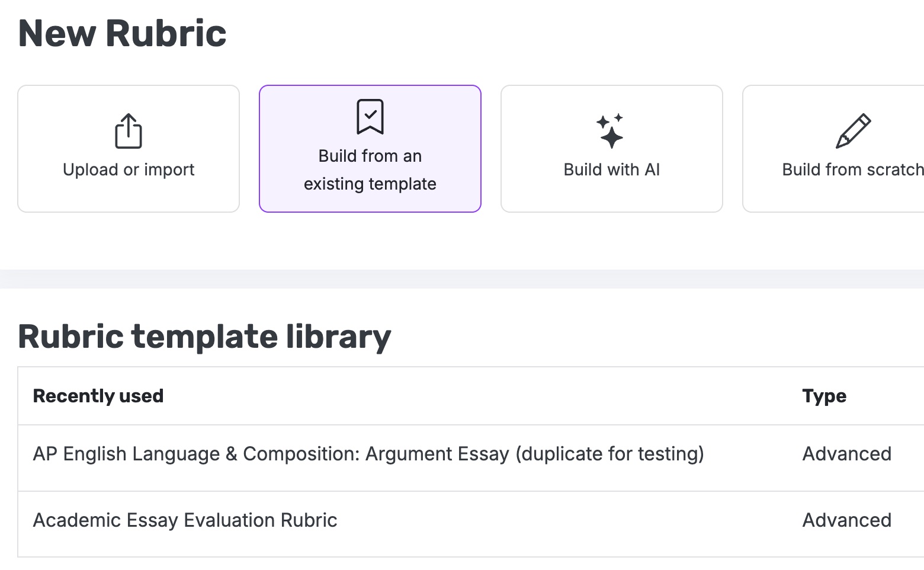Click the AI sparkles icon
Image resolution: width=924 pixels, height=570 pixels.
coord(610,131)
